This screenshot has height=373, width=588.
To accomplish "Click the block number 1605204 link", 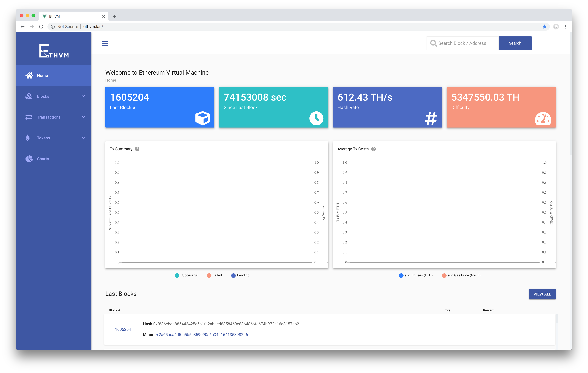I will click(123, 329).
